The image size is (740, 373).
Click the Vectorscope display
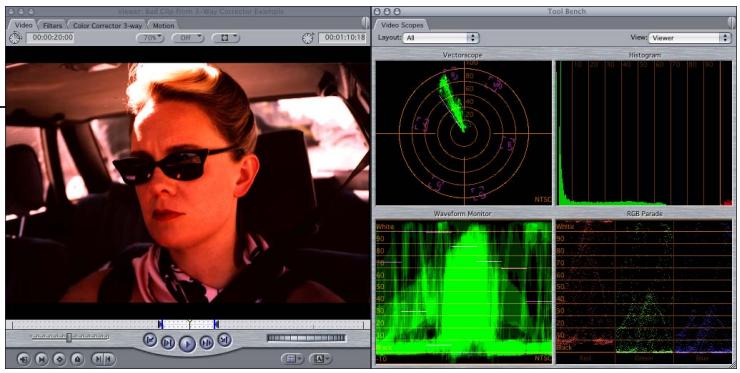(x=464, y=133)
